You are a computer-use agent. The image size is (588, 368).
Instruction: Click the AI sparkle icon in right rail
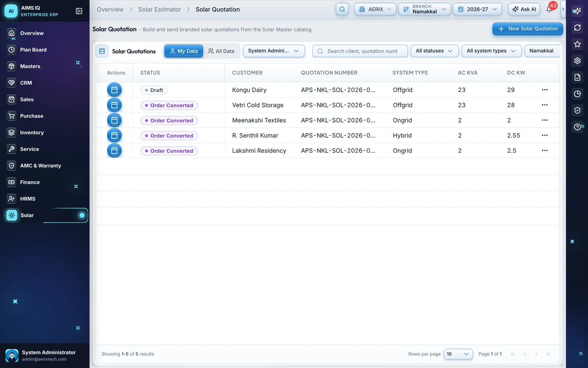click(577, 11)
